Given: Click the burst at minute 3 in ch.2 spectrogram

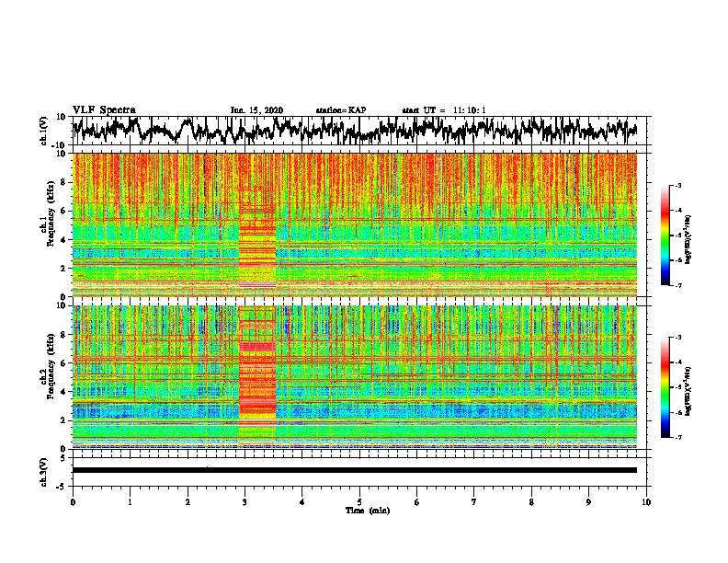Looking at the screenshot, I should coord(257,377).
